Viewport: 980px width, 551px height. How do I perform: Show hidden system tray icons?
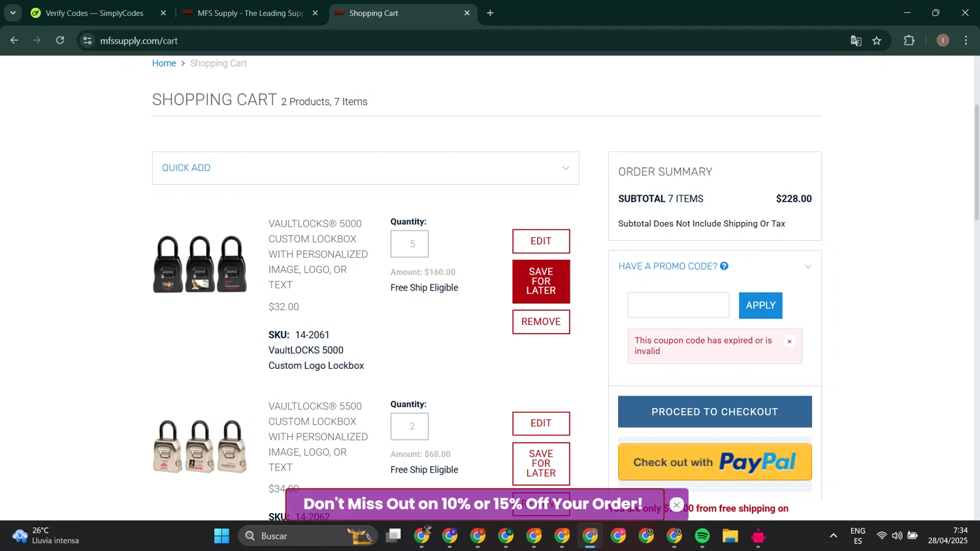[833, 536]
